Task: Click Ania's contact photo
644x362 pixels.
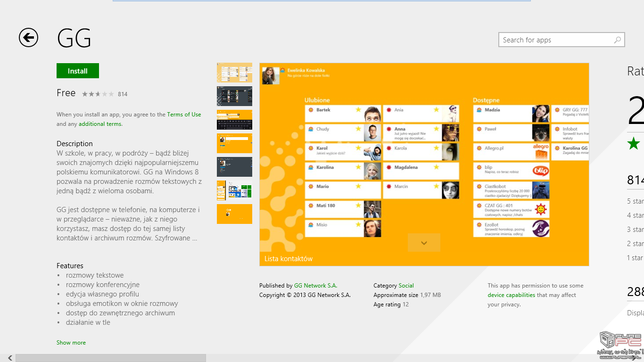Action: click(x=450, y=114)
